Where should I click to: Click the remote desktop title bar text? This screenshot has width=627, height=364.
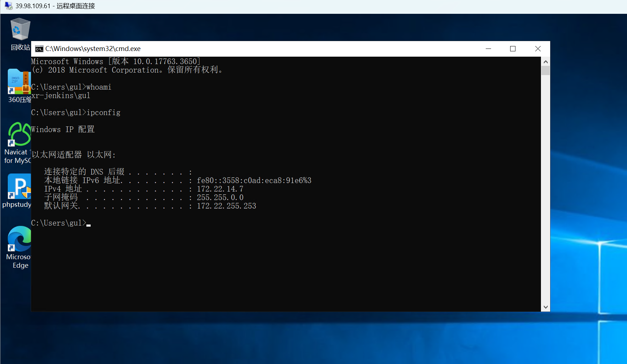(x=55, y=6)
